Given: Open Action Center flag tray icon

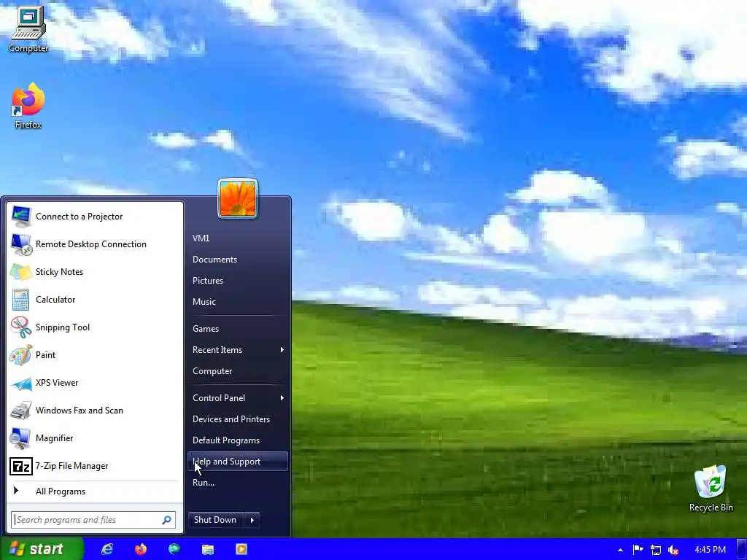Looking at the screenshot, I should click(638, 550).
